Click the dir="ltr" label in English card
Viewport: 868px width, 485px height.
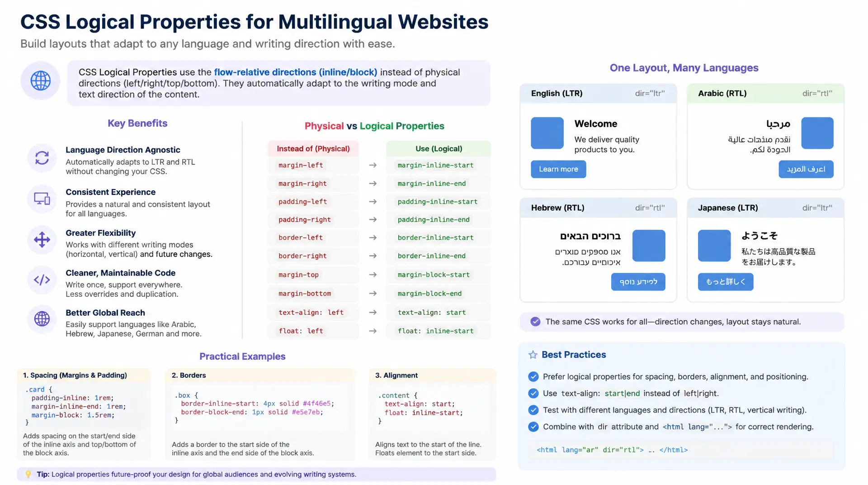click(x=650, y=94)
